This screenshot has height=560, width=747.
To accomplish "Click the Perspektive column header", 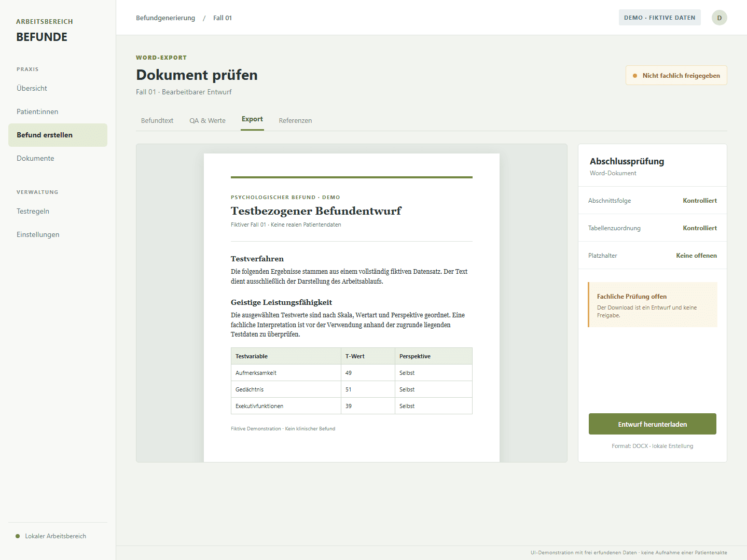I will [x=434, y=356].
